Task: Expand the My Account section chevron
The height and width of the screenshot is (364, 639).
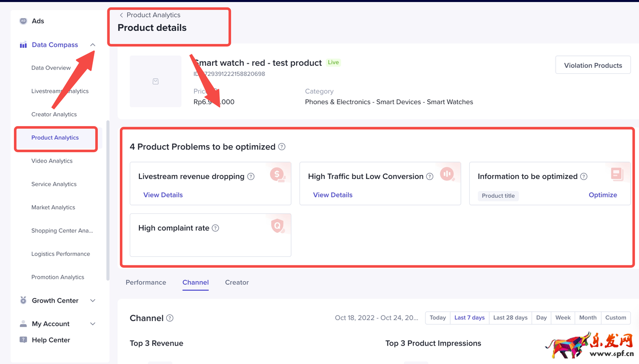Action: [93, 324]
